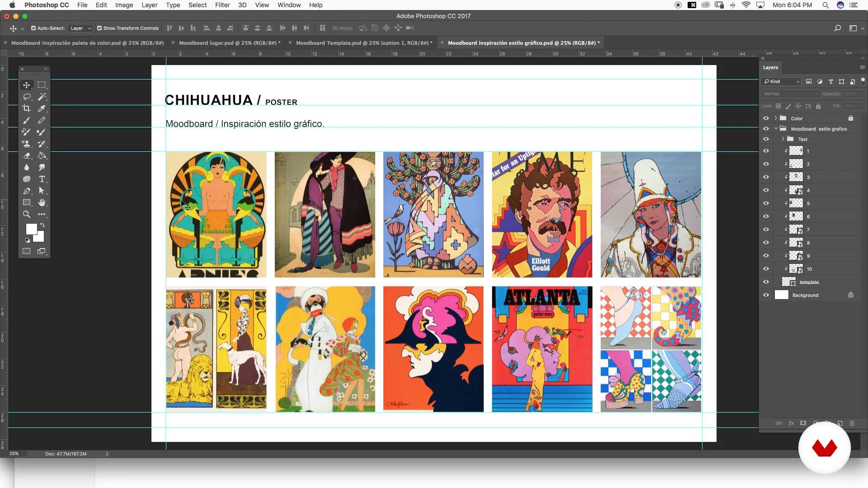Open the Opacity value dropdown
The image size is (868, 488).
pos(861,94)
